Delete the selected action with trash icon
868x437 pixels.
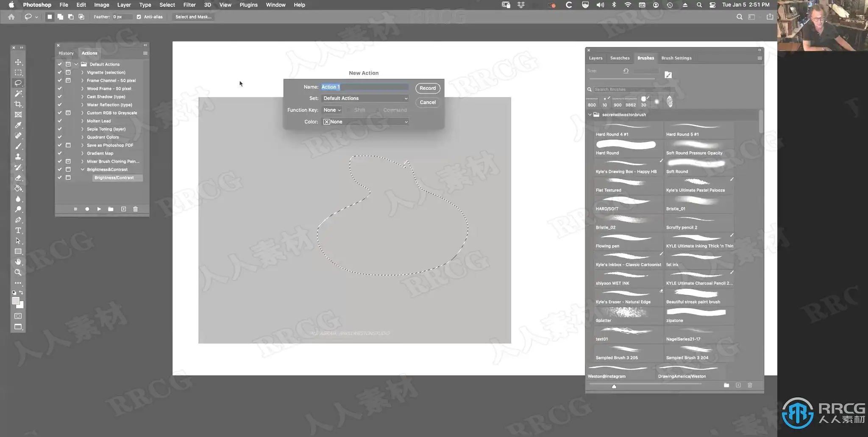[x=136, y=209]
